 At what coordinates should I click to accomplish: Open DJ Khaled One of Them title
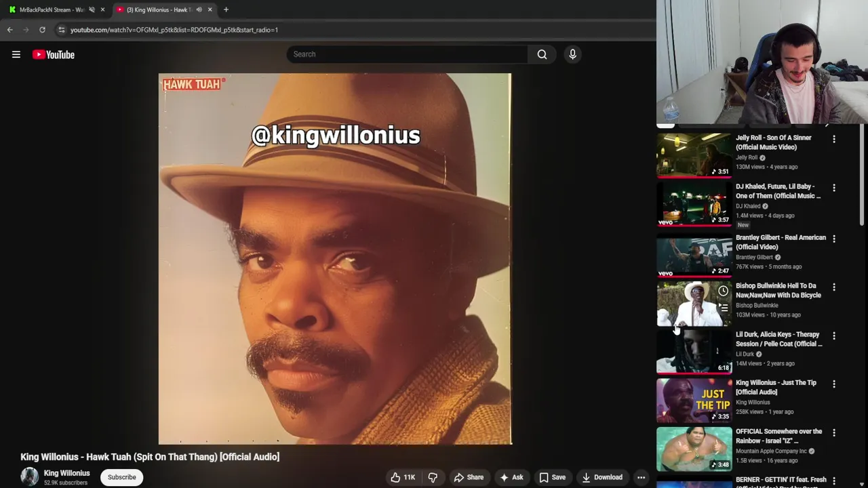click(x=778, y=191)
